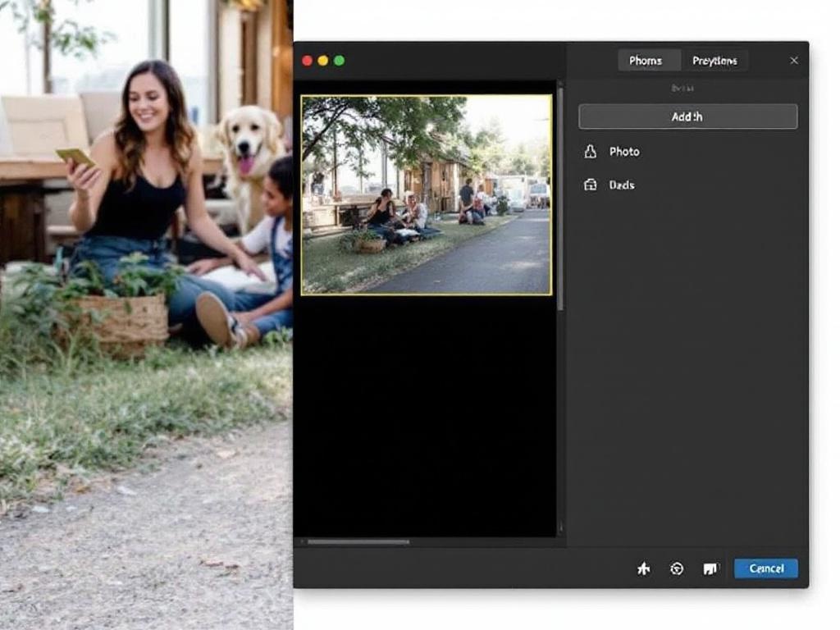This screenshot has width=840, height=630.
Task: Click the airplane icon in the bottom bar
Action: pyautogui.click(x=644, y=568)
